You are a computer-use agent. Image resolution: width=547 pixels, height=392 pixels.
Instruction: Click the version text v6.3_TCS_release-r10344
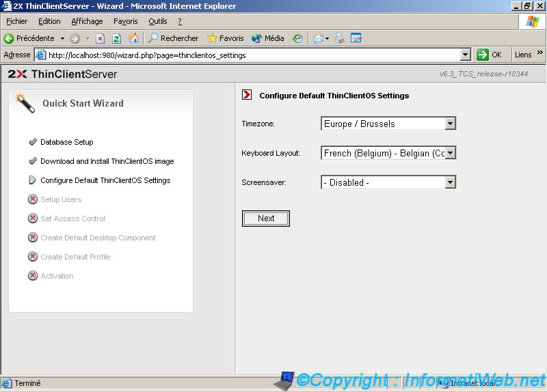coord(483,74)
